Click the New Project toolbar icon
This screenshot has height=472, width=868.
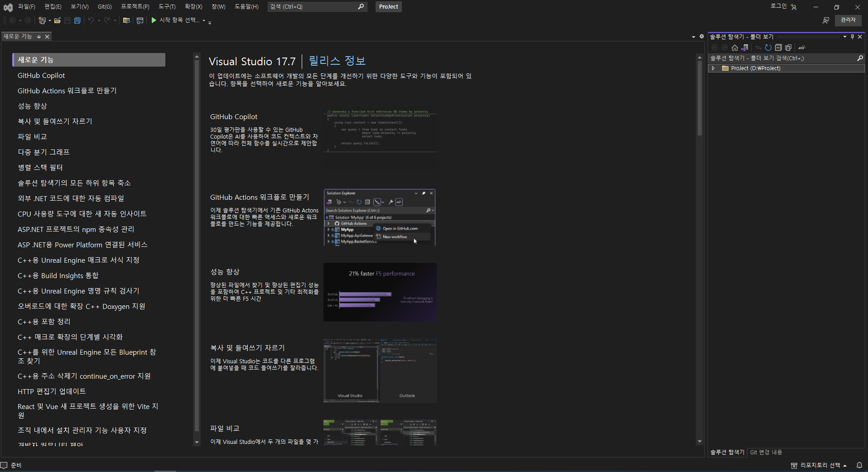point(42,20)
